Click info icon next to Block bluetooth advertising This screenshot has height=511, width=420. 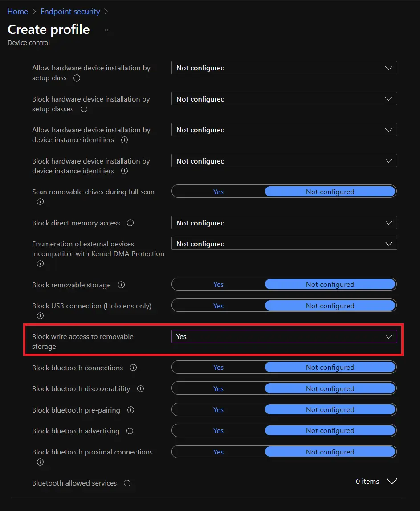130,431
